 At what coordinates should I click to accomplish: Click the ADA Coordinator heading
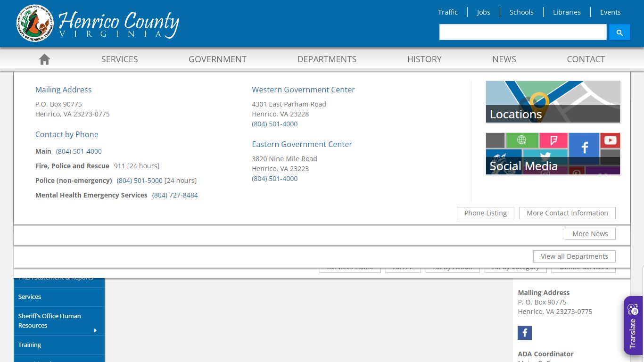coord(546,354)
